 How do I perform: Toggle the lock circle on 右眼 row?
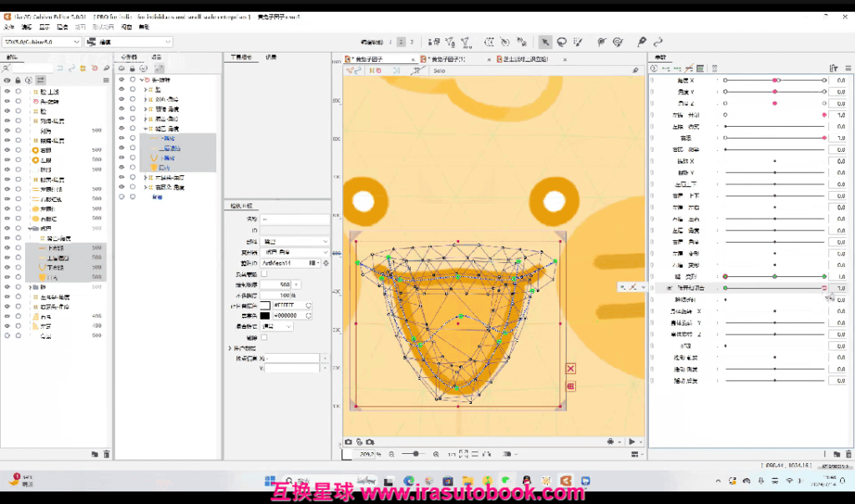point(18,150)
